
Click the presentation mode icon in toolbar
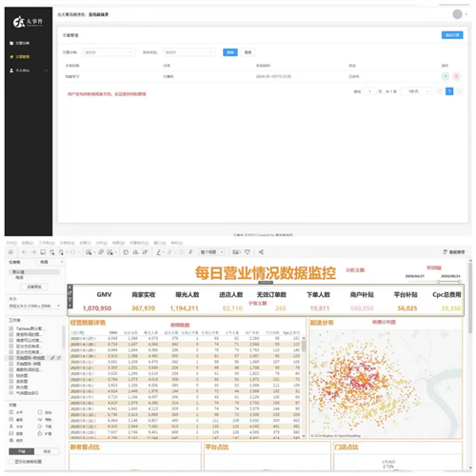tap(248, 252)
